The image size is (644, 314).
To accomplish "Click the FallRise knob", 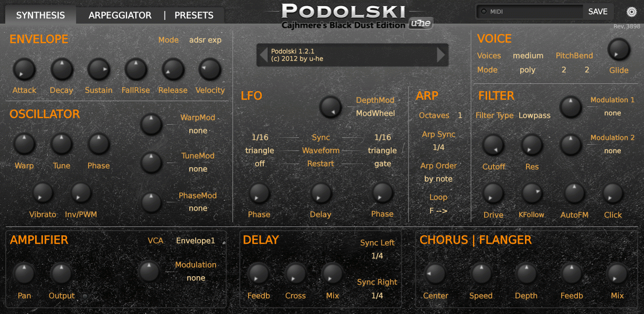I will (136, 69).
